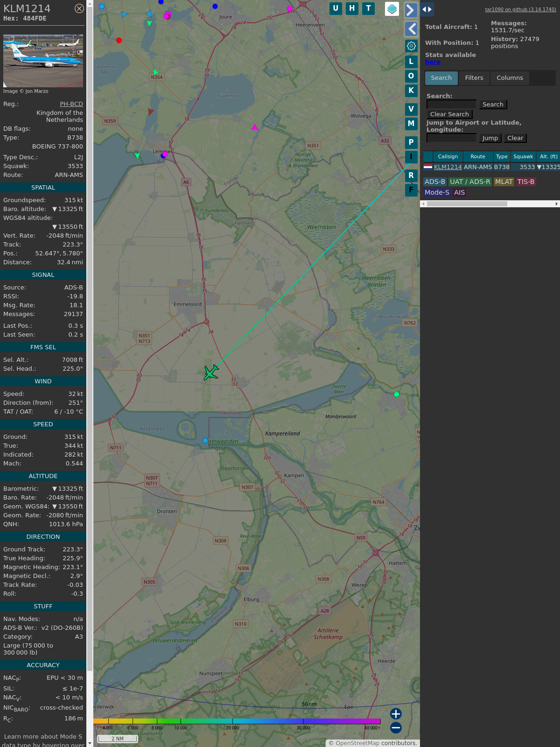This screenshot has height=747, width=560.
Task: Zoom out with the minus button
Action: (x=396, y=728)
